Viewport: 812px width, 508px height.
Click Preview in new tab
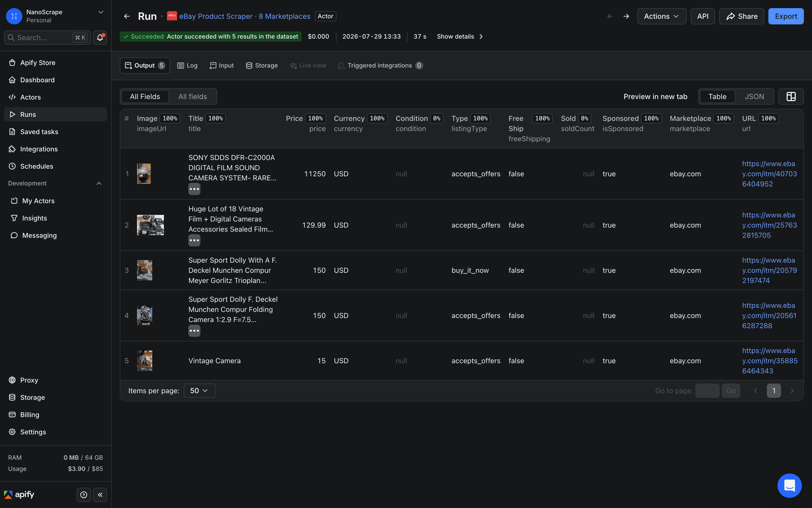655,97
